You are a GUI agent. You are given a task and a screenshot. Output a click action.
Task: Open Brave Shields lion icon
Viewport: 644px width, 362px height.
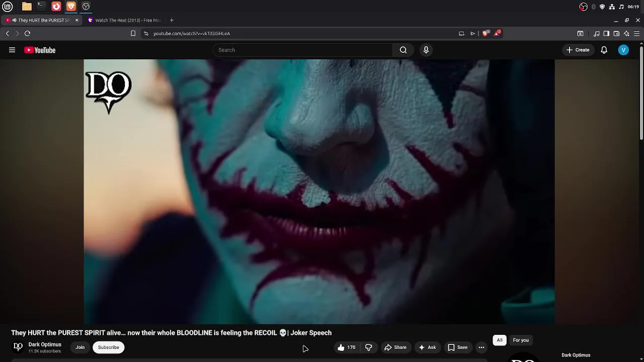(x=486, y=33)
